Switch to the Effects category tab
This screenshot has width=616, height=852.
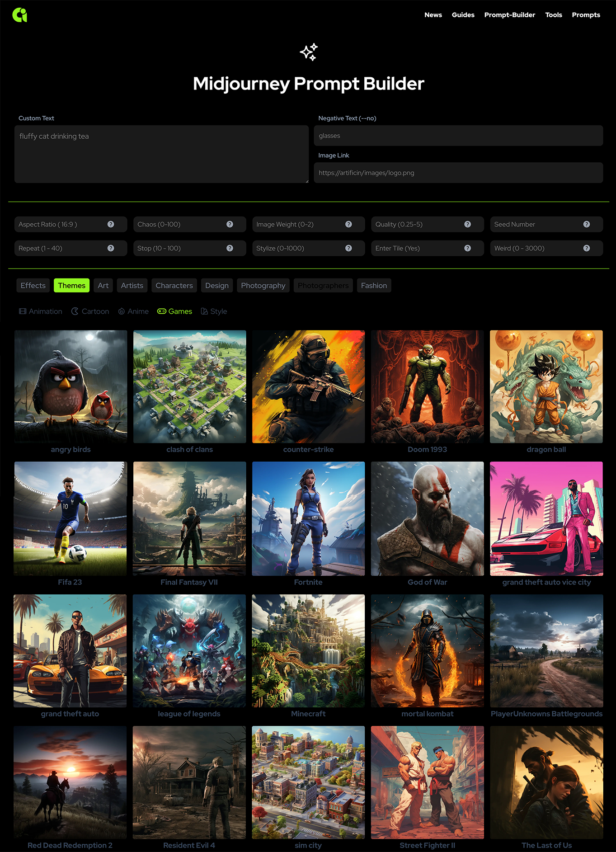click(33, 286)
